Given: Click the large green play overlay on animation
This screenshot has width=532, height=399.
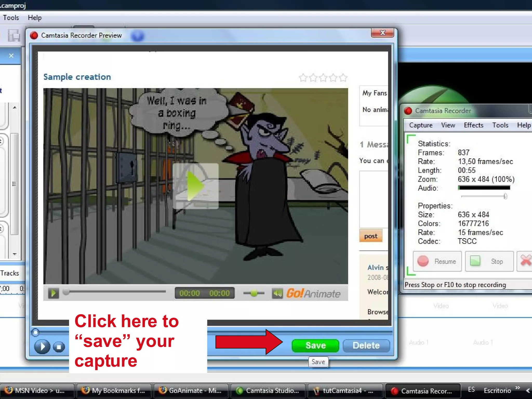Looking at the screenshot, I should point(196,186).
